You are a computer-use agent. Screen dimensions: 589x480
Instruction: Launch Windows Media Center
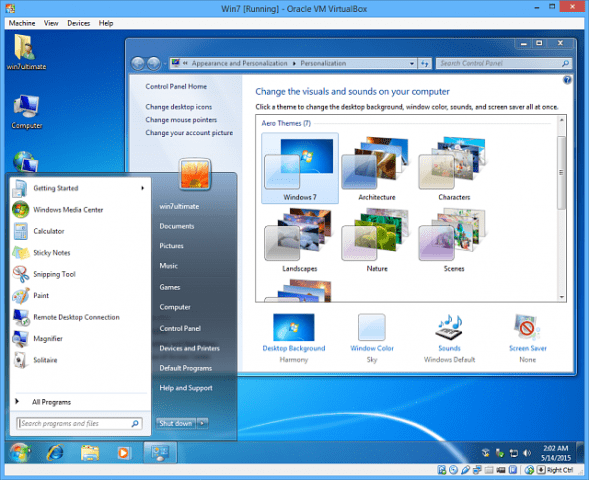pyautogui.click(x=80, y=210)
